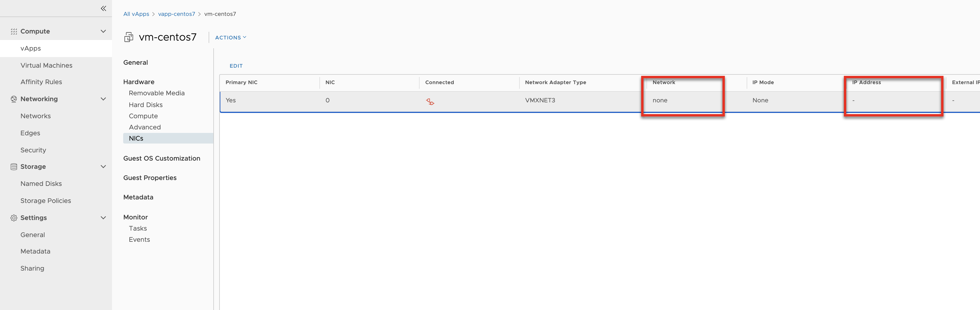Open Virtual Machines in the sidebar
Screen dimensions: 980x310
tap(47, 65)
